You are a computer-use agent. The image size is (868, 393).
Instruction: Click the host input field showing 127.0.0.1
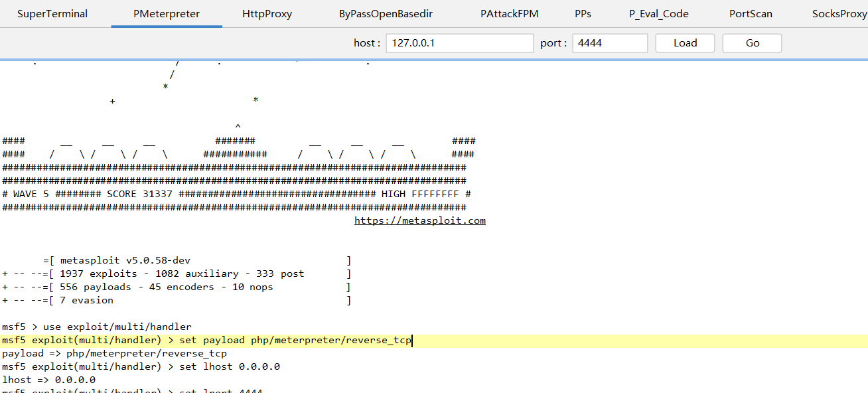pyautogui.click(x=460, y=43)
